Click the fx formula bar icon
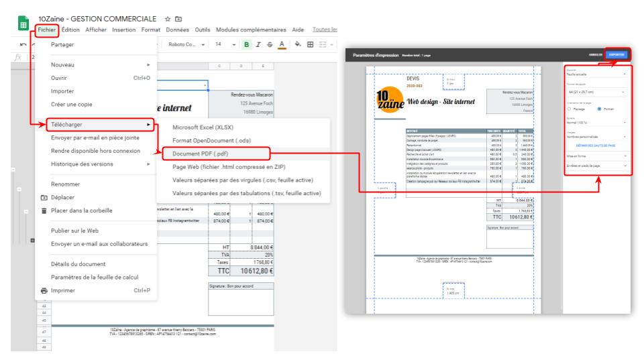Image resolution: width=644 pixels, height=362 pixels. pyautogui.click(x=17, y=57)
